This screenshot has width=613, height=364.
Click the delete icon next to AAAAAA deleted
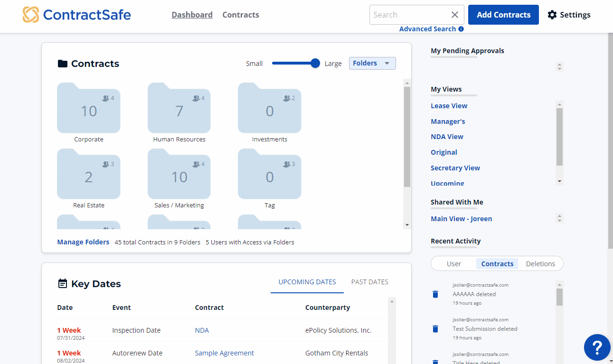click(x=435, y=294)
